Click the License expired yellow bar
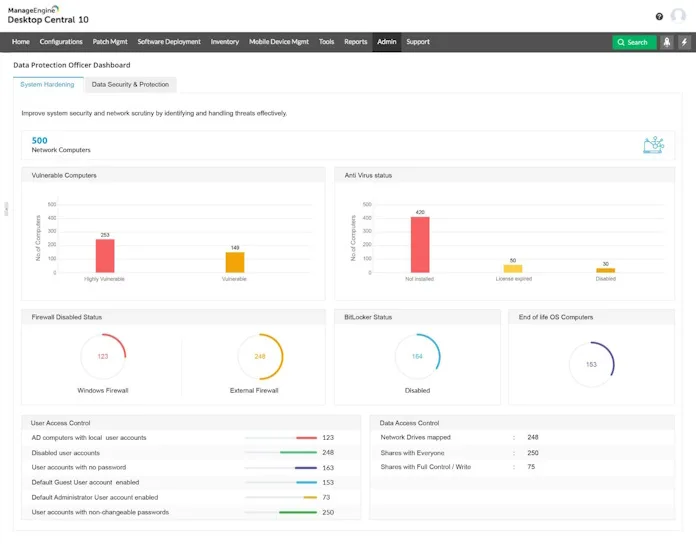The image size is (696, 544). point(513,268)
